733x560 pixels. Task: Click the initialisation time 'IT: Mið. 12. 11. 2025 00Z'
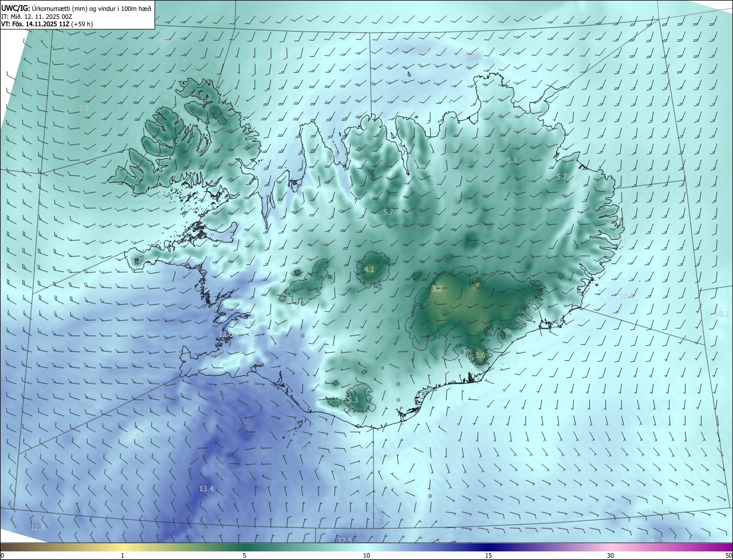[x=37, y=17]
